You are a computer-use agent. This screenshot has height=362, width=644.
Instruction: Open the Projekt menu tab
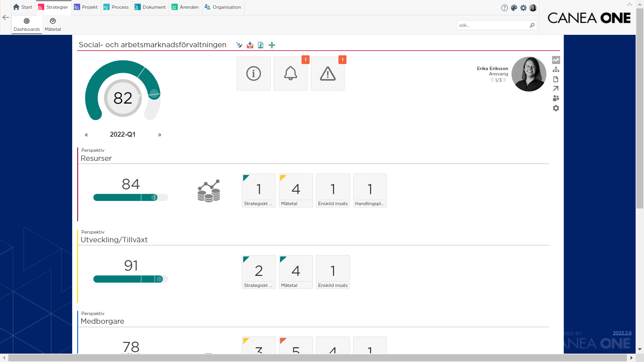tap(86, 7)
